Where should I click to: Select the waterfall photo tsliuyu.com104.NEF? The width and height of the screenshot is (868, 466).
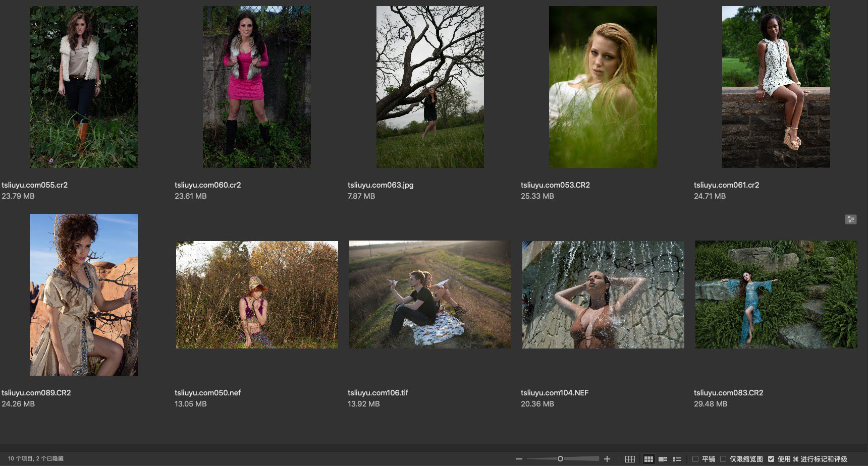click(603, 295)
